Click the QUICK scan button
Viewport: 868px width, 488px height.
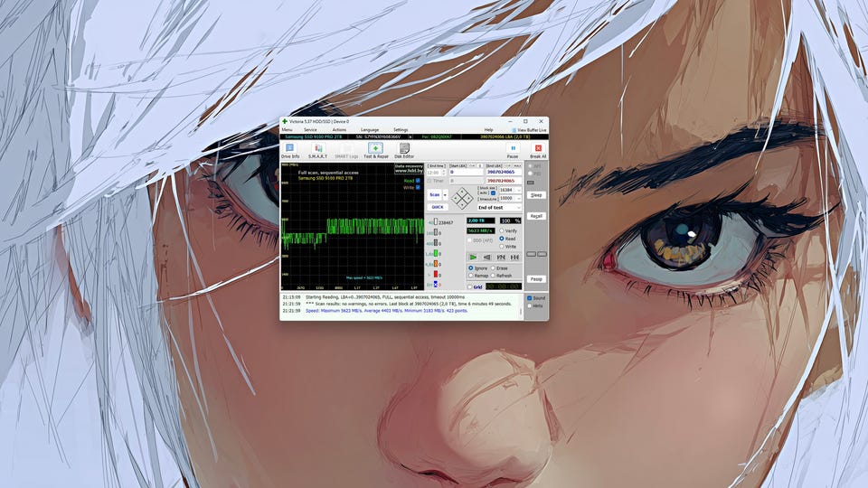[438, 207]
